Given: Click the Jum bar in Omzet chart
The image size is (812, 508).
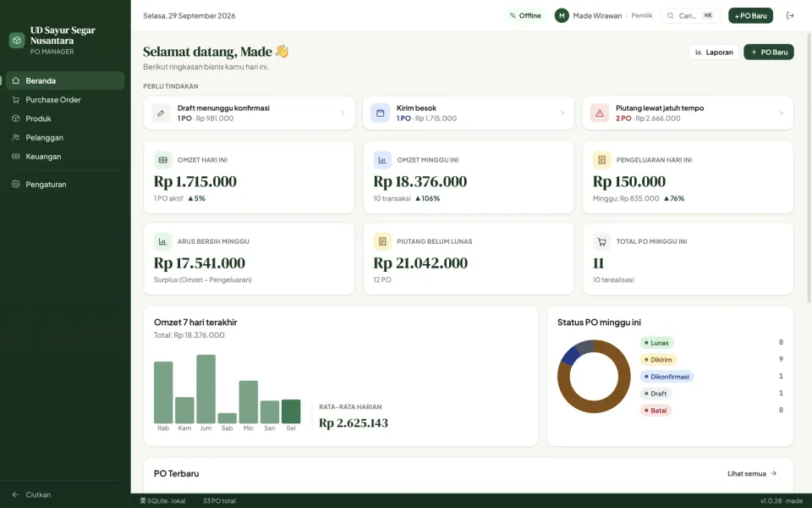Looking at the screenshot, I should click(x=206, y=389).
